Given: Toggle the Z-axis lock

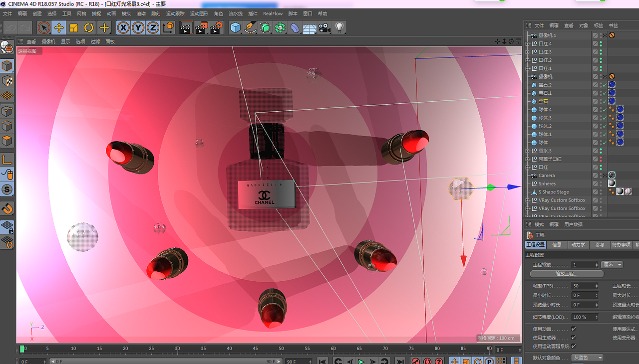Looking at the screenshot, I should click(153, 27).
